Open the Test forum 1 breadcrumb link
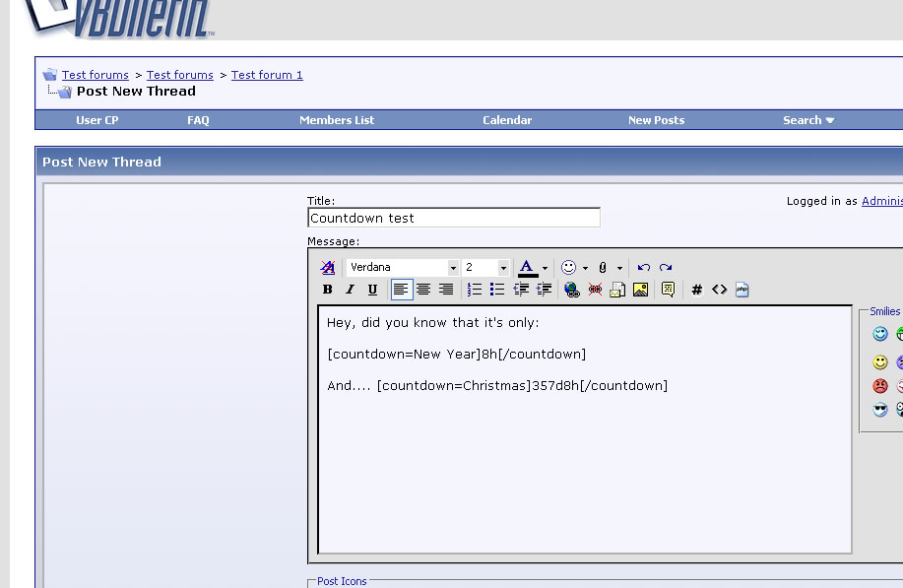 (267, 75)
